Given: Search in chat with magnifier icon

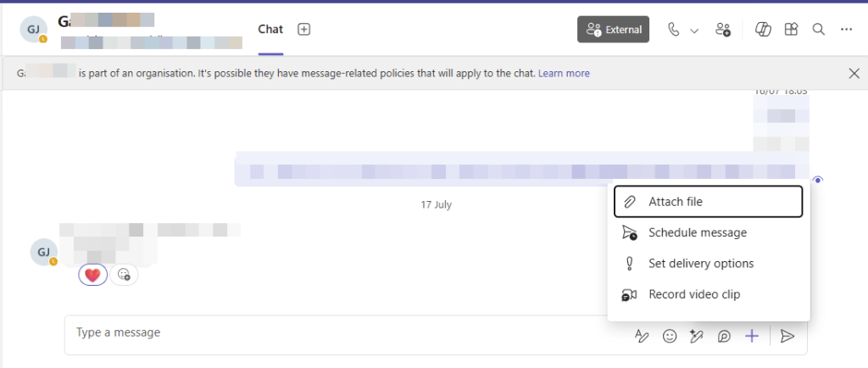Looking at the screenshot, I should tap(819, 30).
